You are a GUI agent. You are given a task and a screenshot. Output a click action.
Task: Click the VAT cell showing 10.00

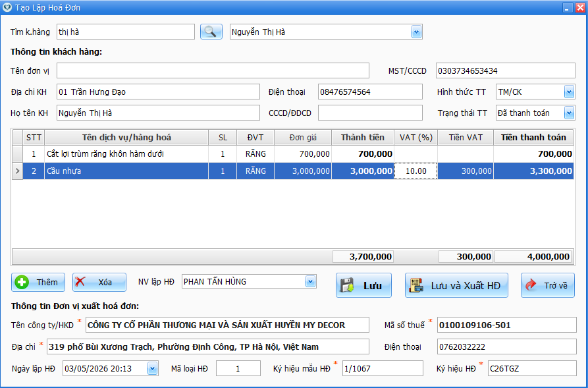pyautogui.click(x=416, y=171)
